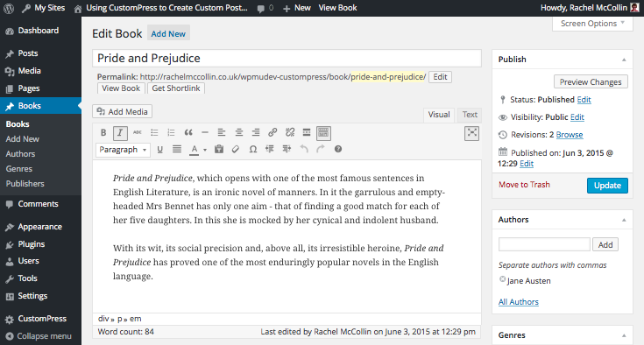Open the All Authors link
This screenshot has width=644, height=345.
pos(519,302)
